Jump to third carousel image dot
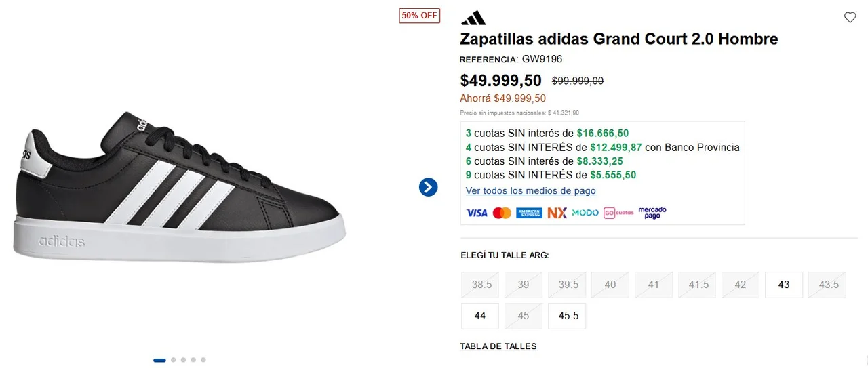This screenshot has height=368, width=868. point(184,360)
